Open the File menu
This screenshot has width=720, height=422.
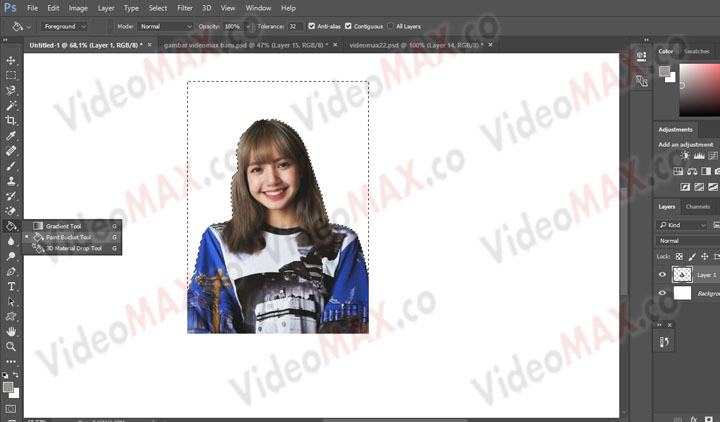32,8
